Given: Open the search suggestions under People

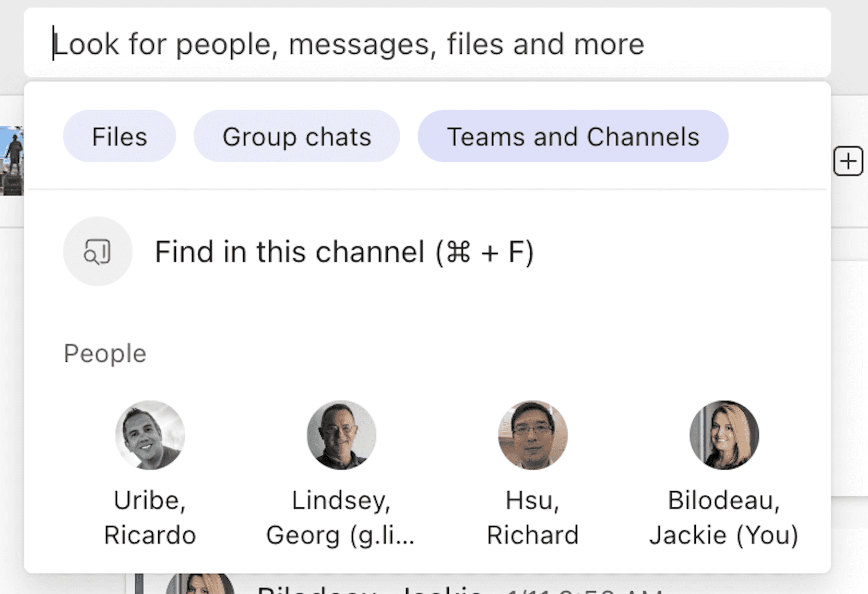Looking at the screenshot, I should [x=104, y=353].
